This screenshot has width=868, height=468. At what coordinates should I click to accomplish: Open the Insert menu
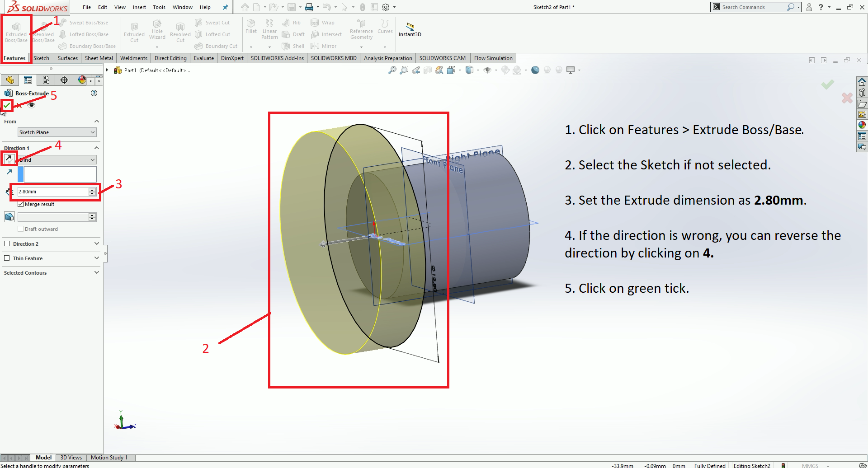(139, 7)
